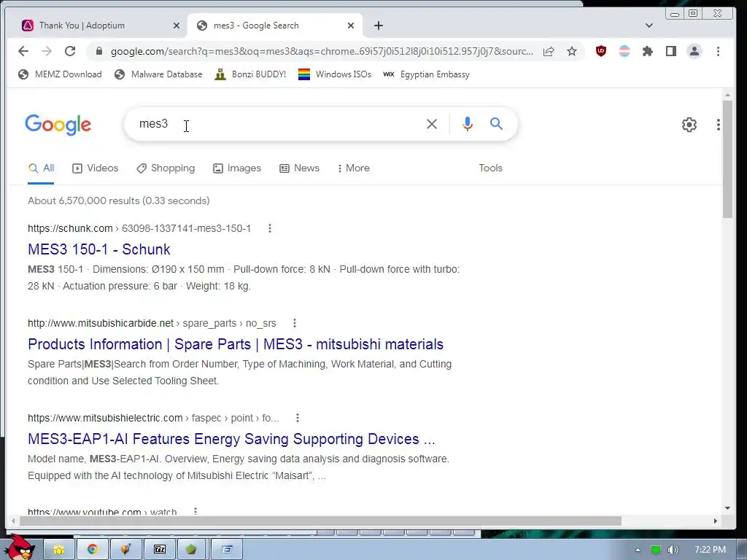The width and height of the screenshot is (747, 560).
Task: Open the Angry Birds start button
Action: (x=19, y=548)
